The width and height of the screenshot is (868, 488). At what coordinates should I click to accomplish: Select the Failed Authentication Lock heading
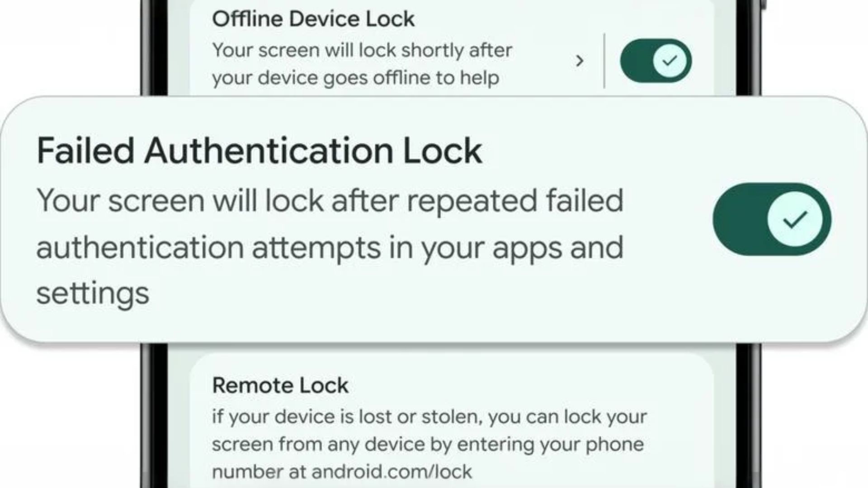pos(259,150)
